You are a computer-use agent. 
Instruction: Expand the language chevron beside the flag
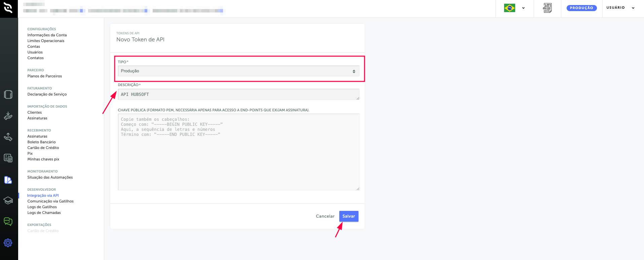523,8
